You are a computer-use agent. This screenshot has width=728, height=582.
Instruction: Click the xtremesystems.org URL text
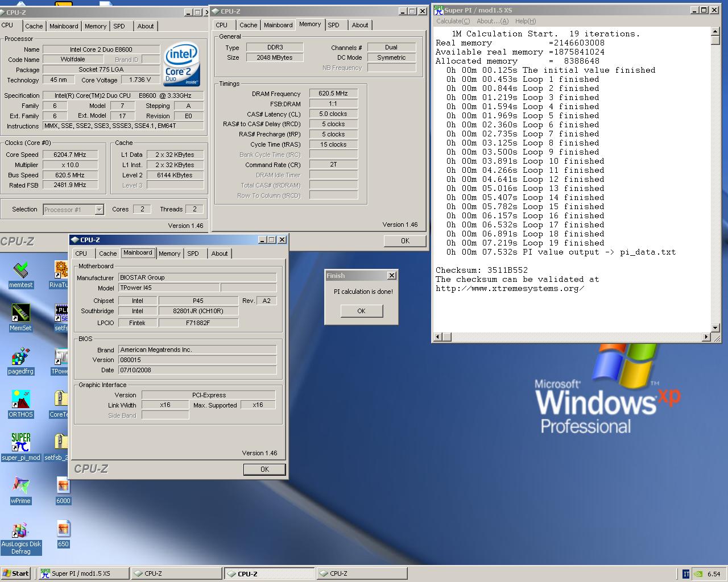pos(510,288)
